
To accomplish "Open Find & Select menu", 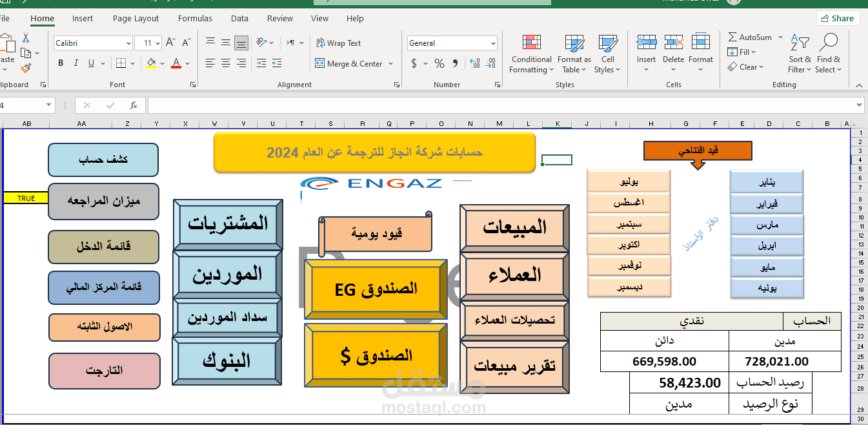I will (x=829, y=54).
